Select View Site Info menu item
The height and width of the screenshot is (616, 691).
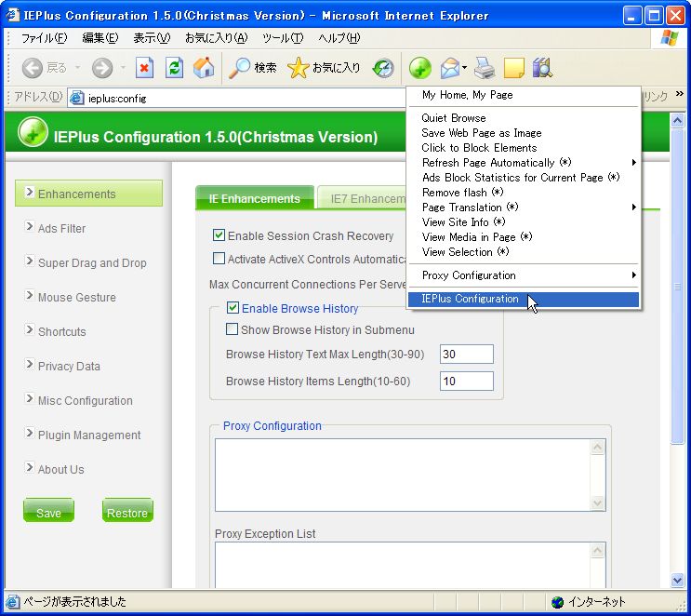click(x=524, y=221)
